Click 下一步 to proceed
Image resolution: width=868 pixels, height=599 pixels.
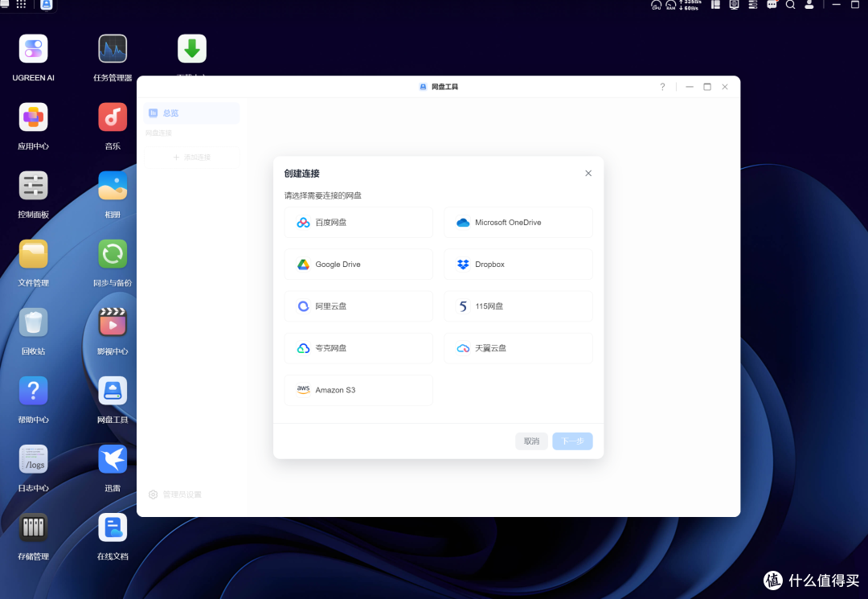(x=572, y=441)
